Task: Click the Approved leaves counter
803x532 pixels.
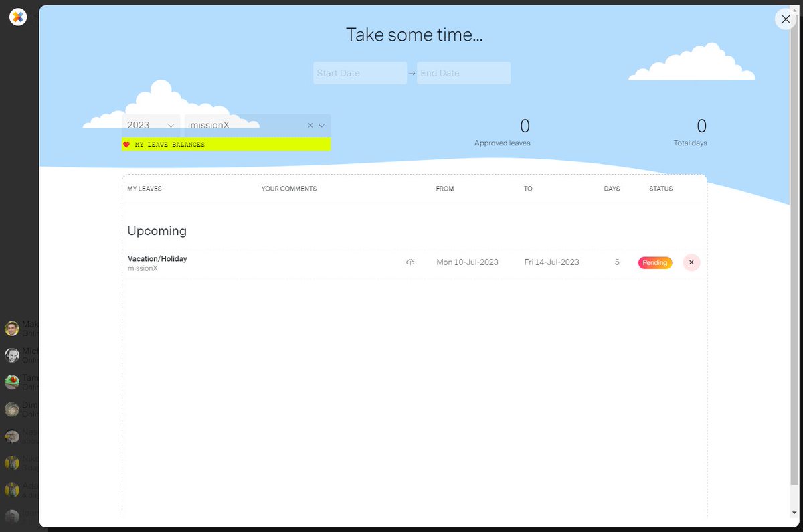Action: pos(503,132)
